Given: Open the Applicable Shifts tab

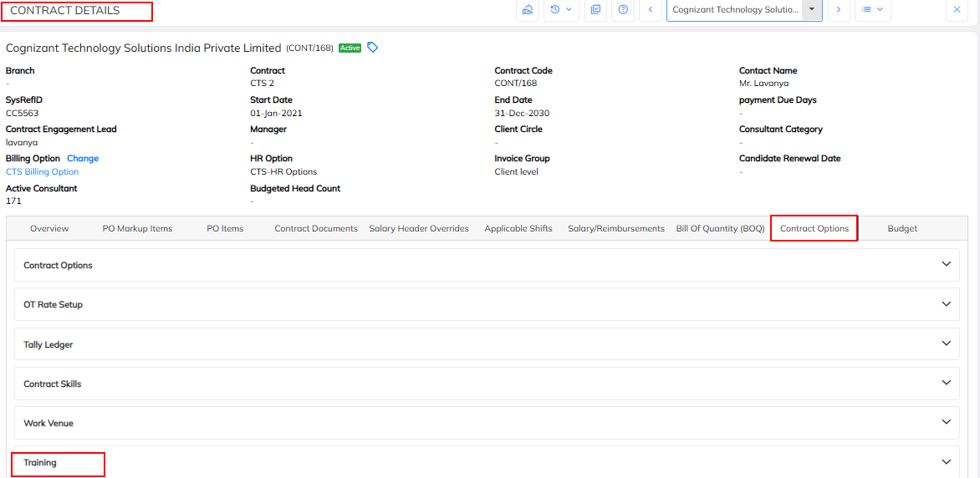Looking at the screenshot, I should (518, 229).
